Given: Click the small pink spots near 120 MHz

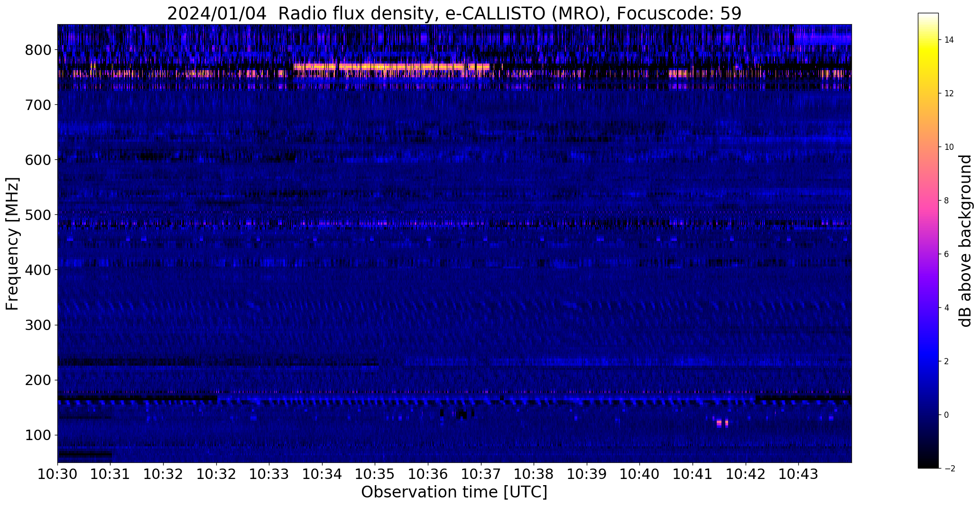Looking at the screenshot, I should (721, 423).
